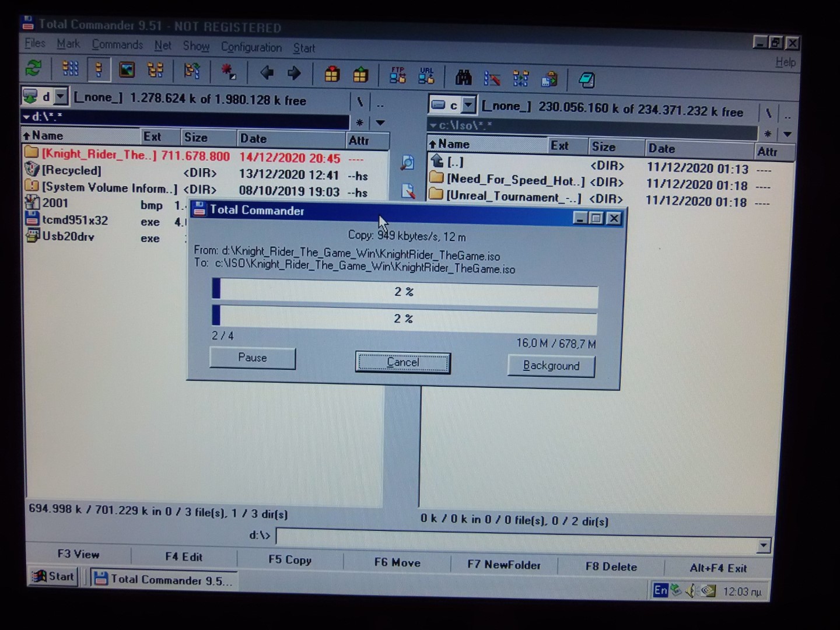Click F8 Delete function button
The image size is (840, 630).
[611, 566]
